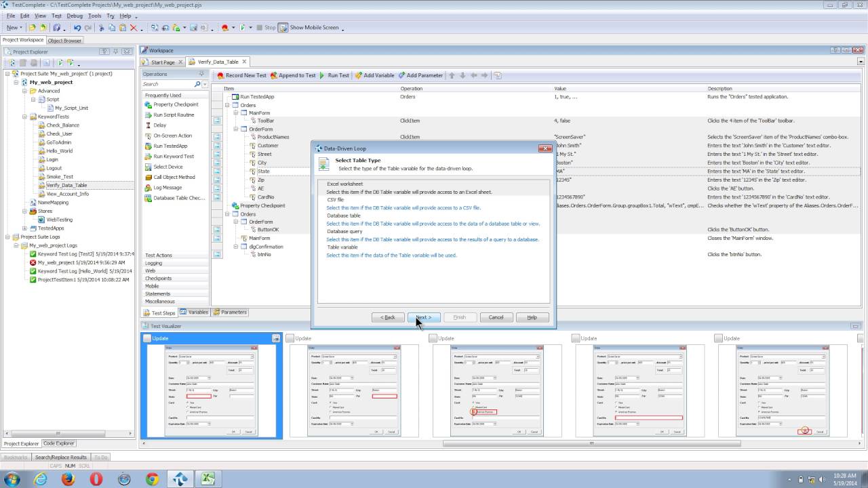
Task: Click the Add Parameter icon
Action: [401, 75]
